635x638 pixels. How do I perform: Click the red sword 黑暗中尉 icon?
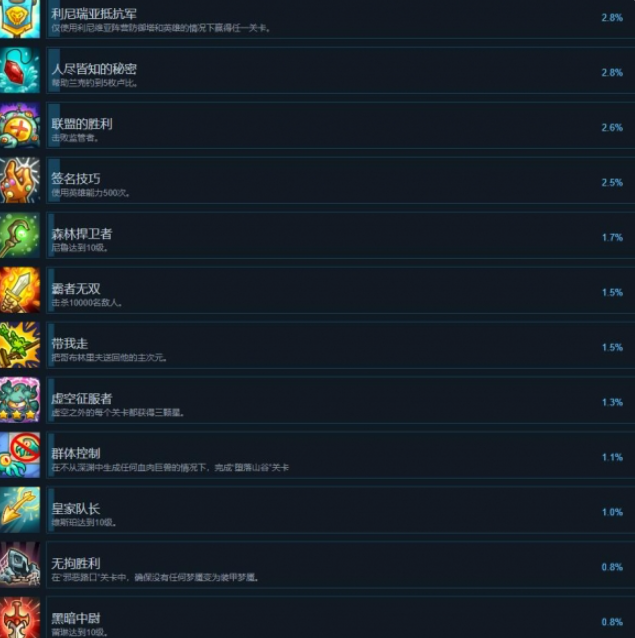pos(20,617)
